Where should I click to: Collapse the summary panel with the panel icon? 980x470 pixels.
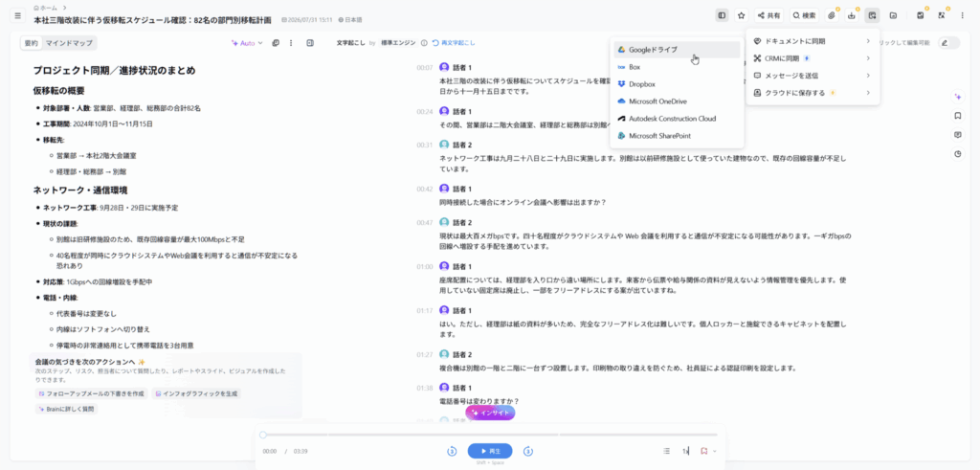click(x=310, y=43)
